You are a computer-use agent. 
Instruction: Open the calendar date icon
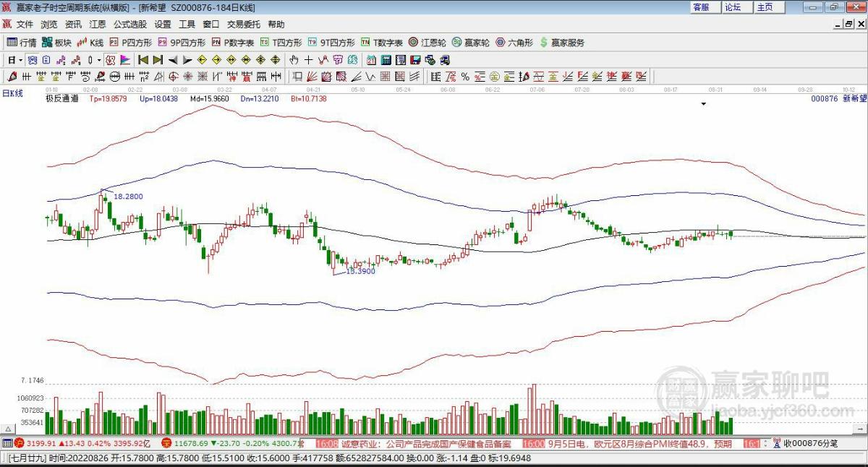[372, 59]
